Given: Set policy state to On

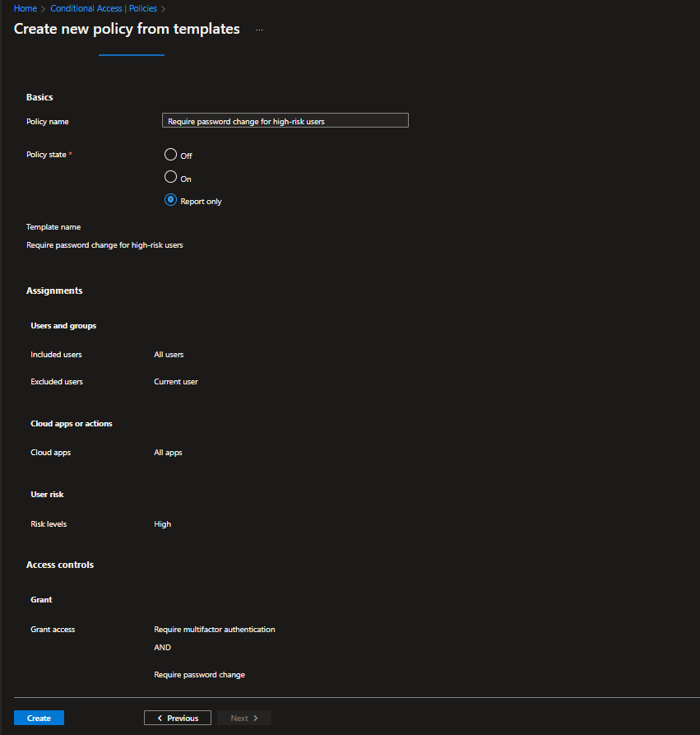Looking at the screenshot, I should click(x=171, y=177).
